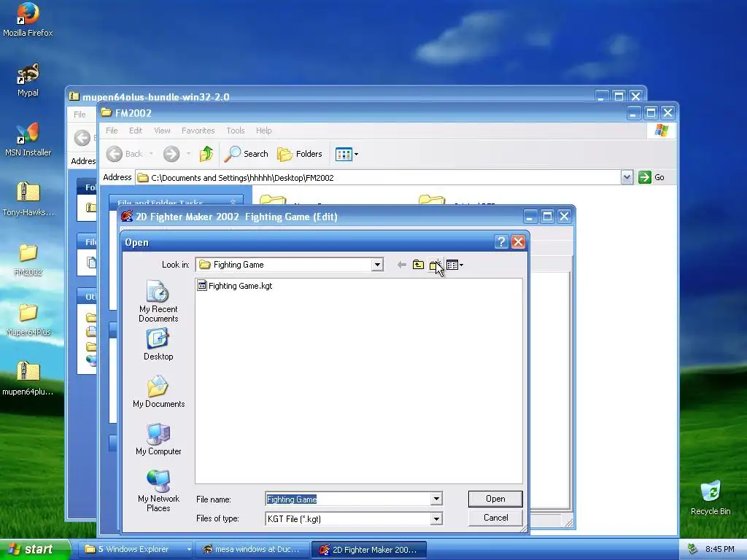The height and width of the screenshot is (560, 747).
Task: Jump to My Computer place
Action: [x=158, y=439]
